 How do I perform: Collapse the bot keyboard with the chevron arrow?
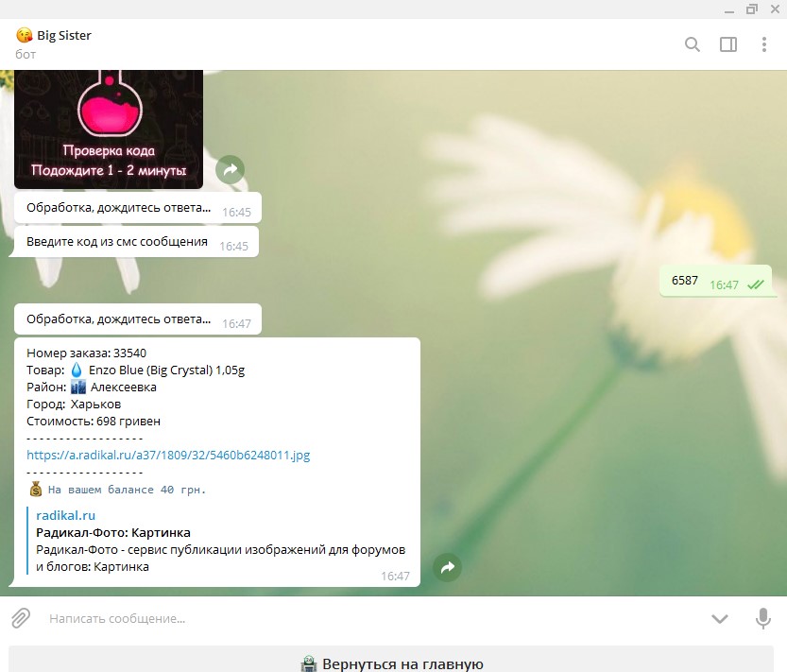point(720,618)
